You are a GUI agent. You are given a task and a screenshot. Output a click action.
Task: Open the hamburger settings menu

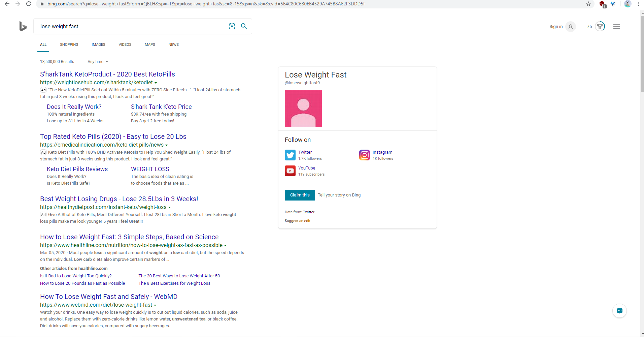(x=617, y=26)
